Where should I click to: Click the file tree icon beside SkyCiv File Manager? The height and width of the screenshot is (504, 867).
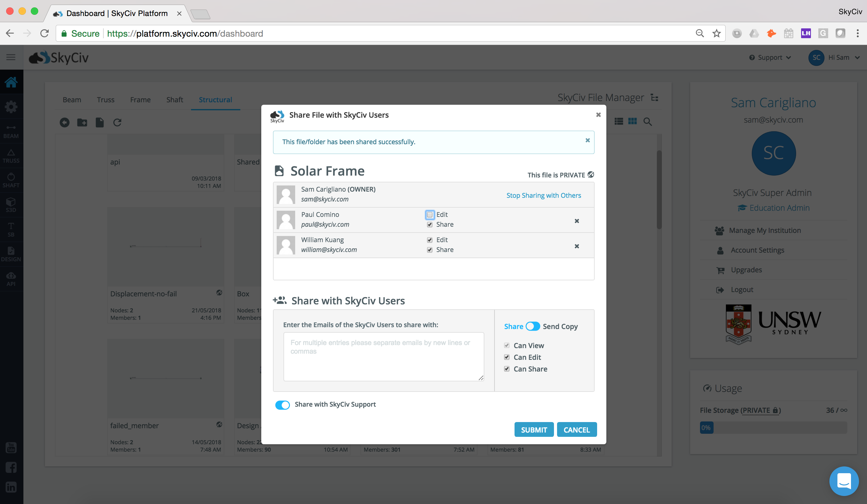pos(654,98)
